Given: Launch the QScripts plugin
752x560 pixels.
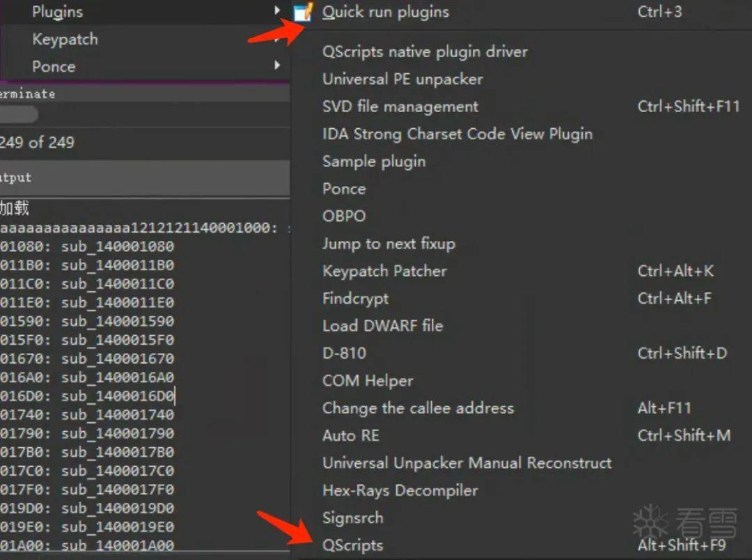Looking at the screenshot, I should 353,545.
